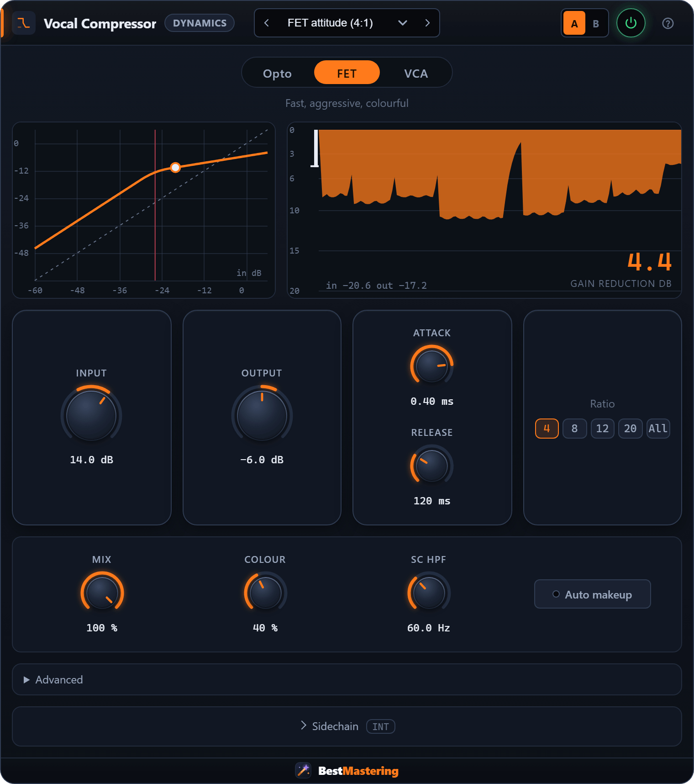Select the Opto compressor mode tab

pos(277,73)
